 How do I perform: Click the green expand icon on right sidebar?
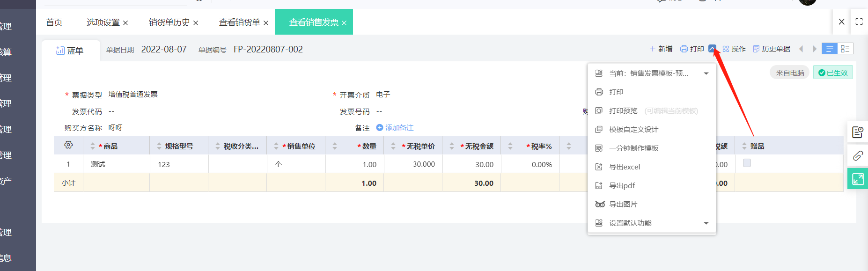pyautogui.click(x=858, y=179)
